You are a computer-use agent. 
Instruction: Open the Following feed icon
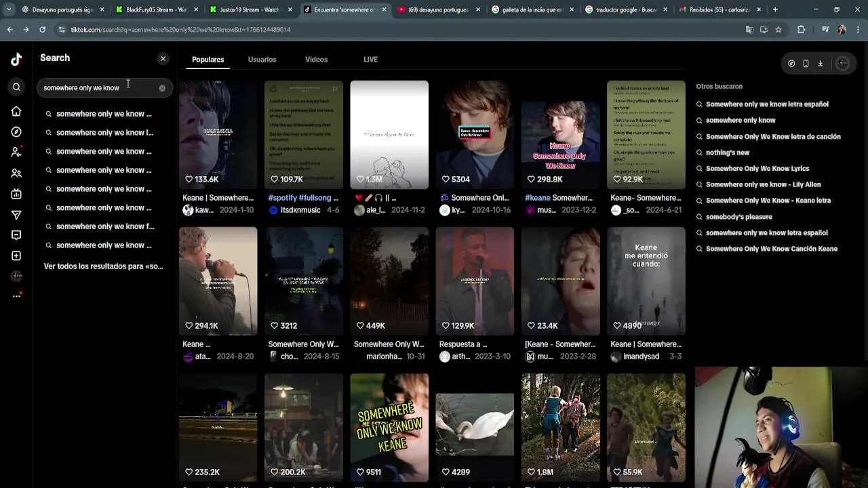click(16, 152)
